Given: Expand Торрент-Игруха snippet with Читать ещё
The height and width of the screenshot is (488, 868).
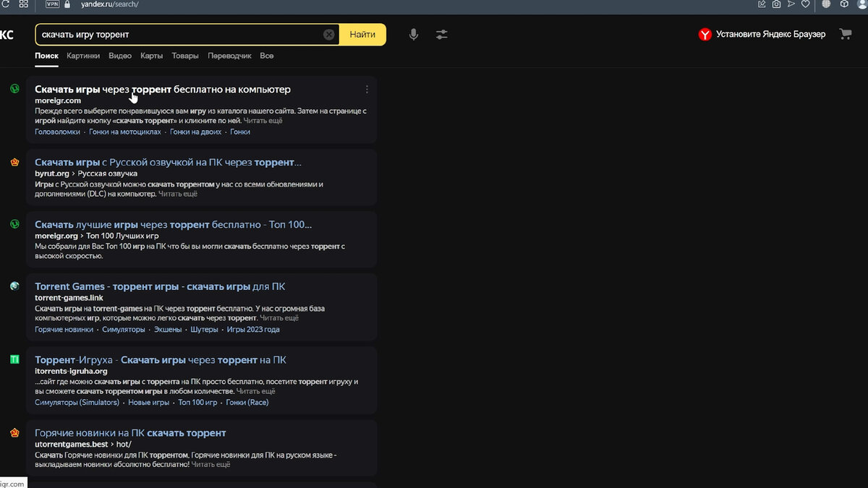Looking at the screenshot, I should (256, 391).
